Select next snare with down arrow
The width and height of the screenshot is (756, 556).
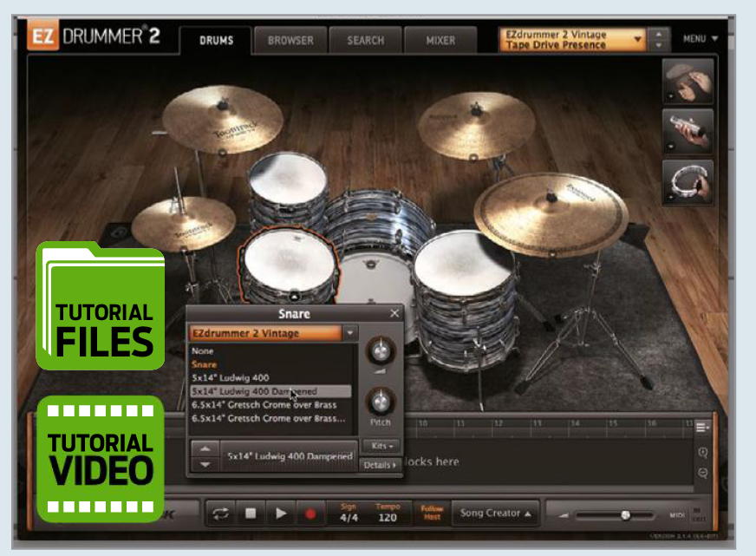click(205, 464)
